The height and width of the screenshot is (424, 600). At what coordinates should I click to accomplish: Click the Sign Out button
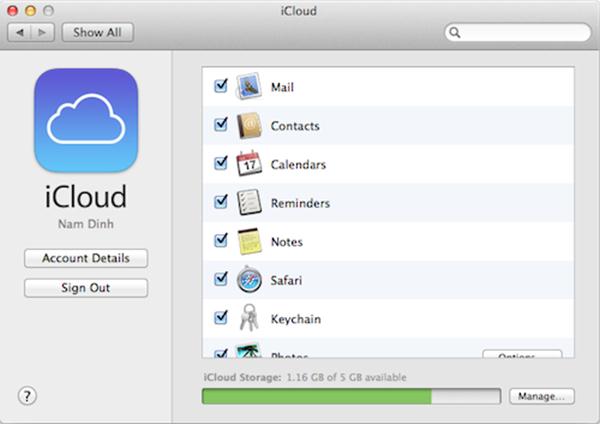coord(86,288)
